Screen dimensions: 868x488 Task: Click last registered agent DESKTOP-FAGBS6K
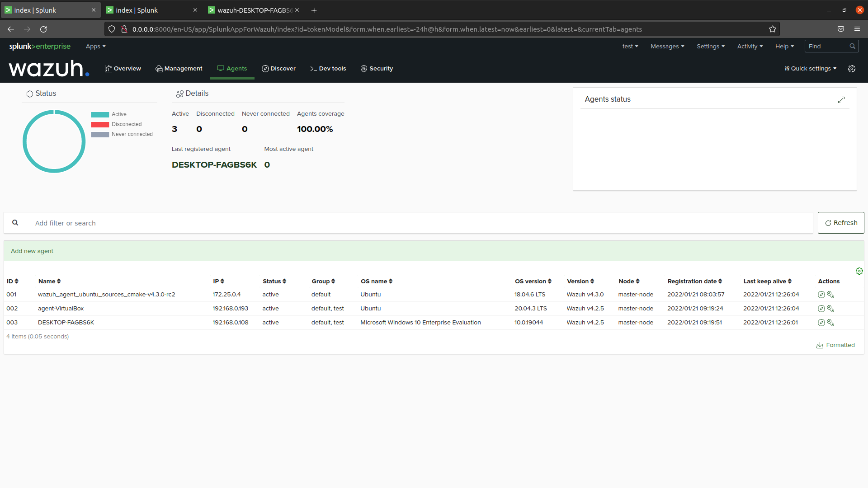tap(214, 165)
